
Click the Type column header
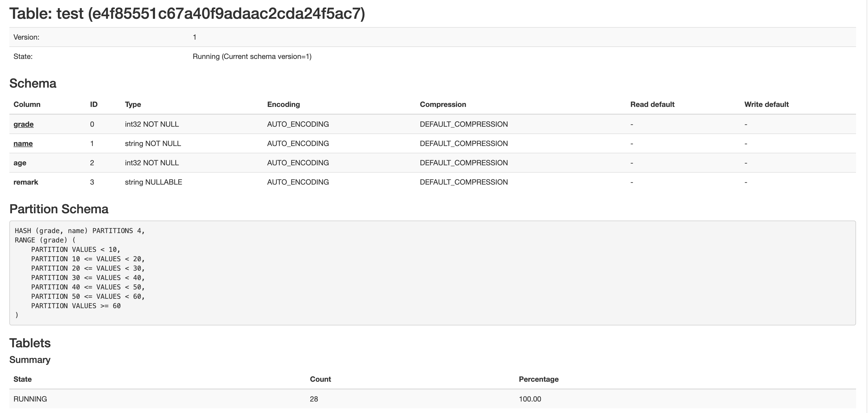132,104
